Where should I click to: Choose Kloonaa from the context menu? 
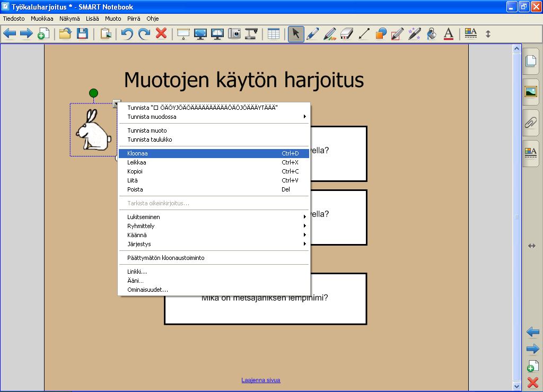tap(214, 153)
